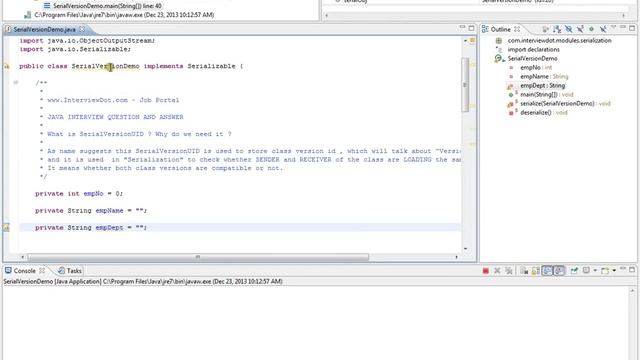
Task: Click editor horizontal scroll left arrow
Action: click(x=22, y=257)
